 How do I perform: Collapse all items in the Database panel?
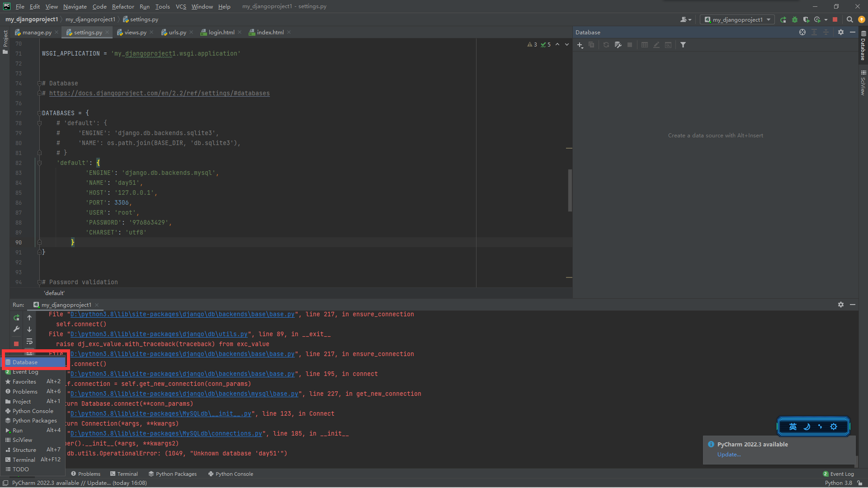(826, 32)
